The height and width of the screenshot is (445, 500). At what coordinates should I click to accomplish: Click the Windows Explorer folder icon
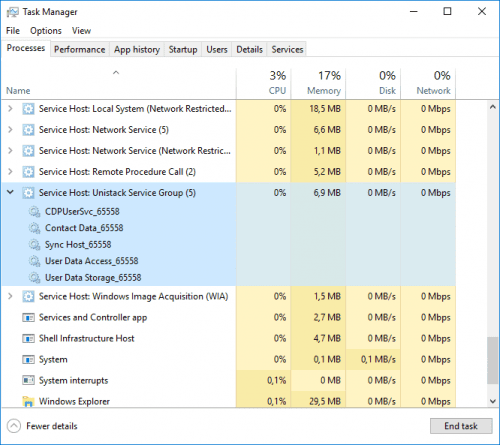click(28, 402)
